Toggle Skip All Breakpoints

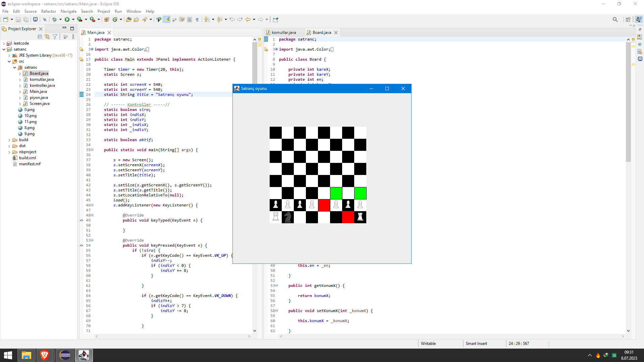45,19
